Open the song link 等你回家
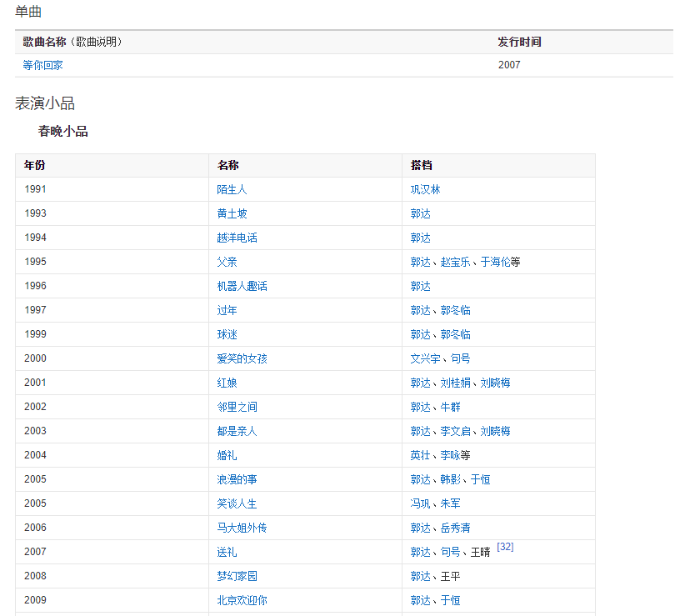This screenshot has width=685, height=616. pos(42,65)
